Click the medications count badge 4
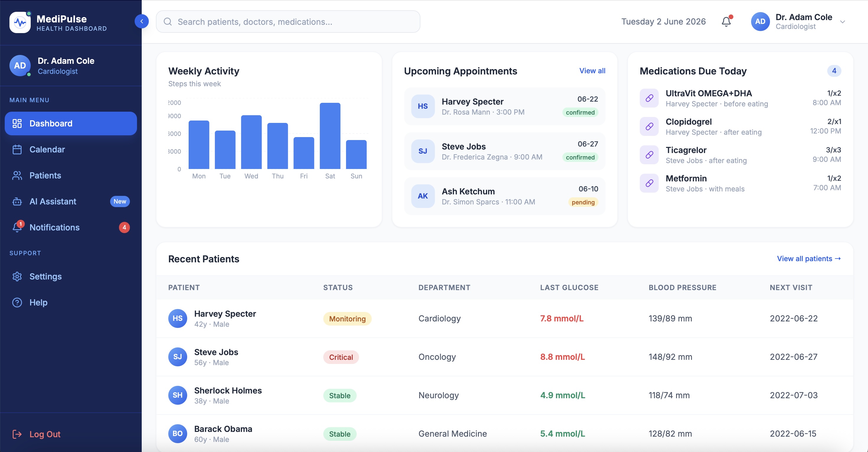This screenshot has width=868, height=452. point(834,71)
